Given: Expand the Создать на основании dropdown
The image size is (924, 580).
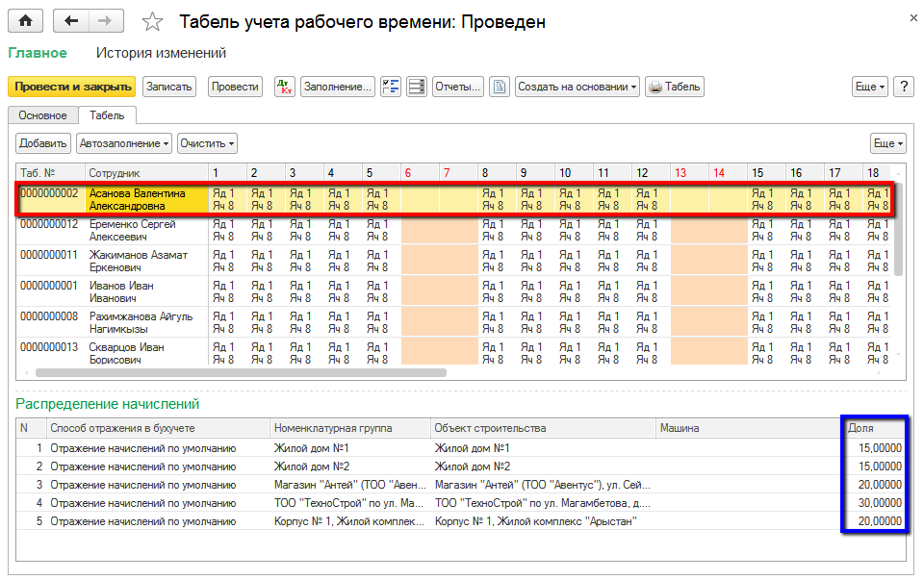Looking at the screenshot, I should [577, 87].
